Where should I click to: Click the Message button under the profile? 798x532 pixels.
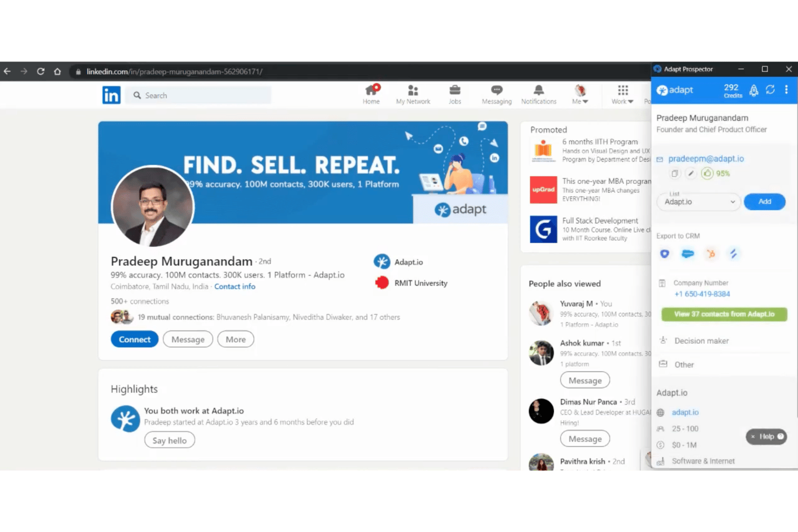[188, 340]
